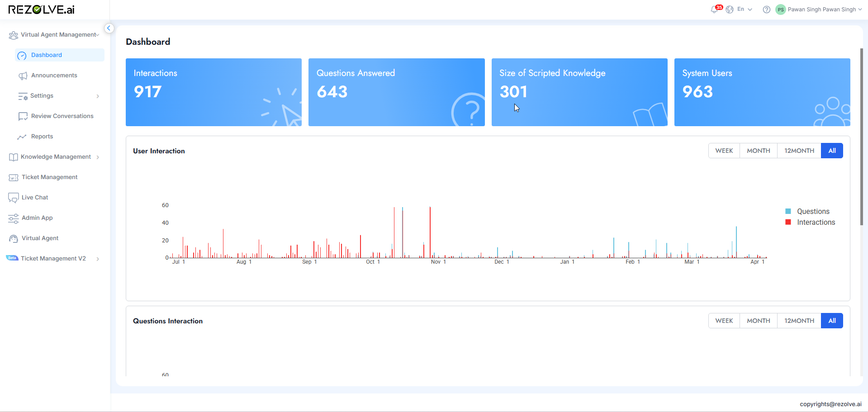Click the cursor graphic in Interactions card
This screenshot has height=412, width=868.
coord(281,107)
